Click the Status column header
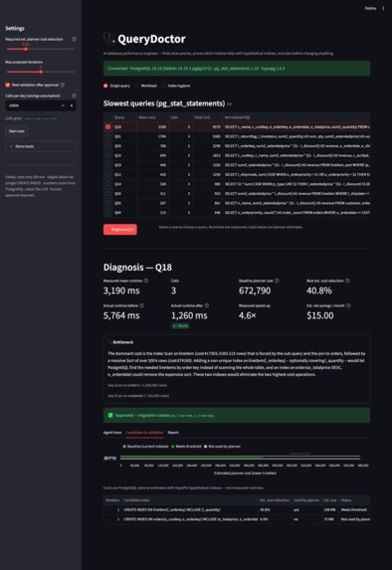 point(354,500)
